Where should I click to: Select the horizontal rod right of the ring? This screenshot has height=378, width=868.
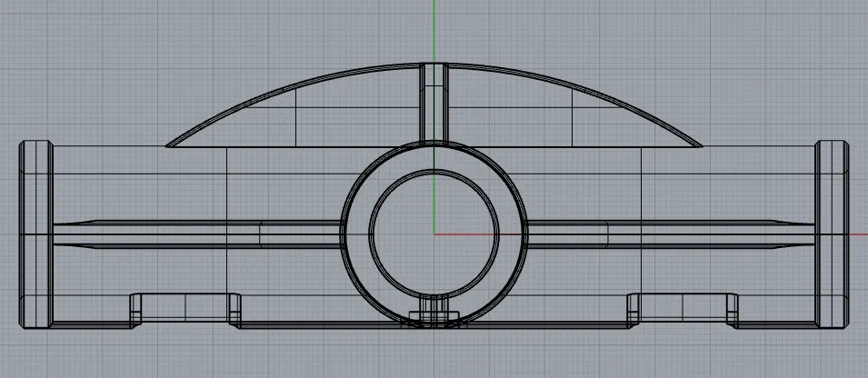point(671,234)
